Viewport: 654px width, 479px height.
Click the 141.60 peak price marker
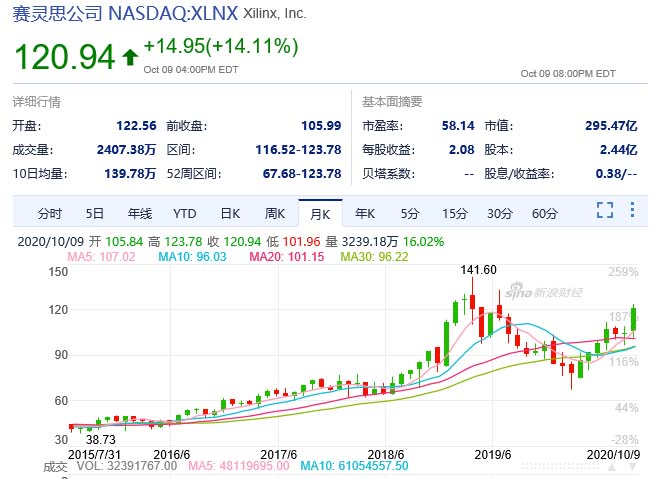[476, 270]
